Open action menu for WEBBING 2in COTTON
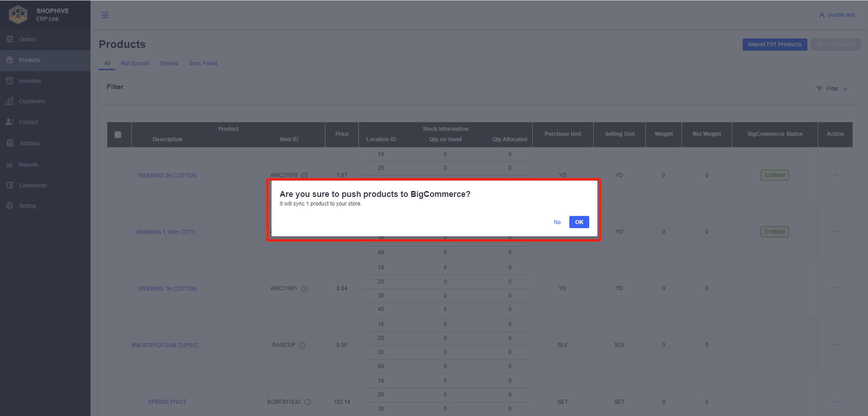The width and height of the screenshot is (868, 416). pos(835,175)
